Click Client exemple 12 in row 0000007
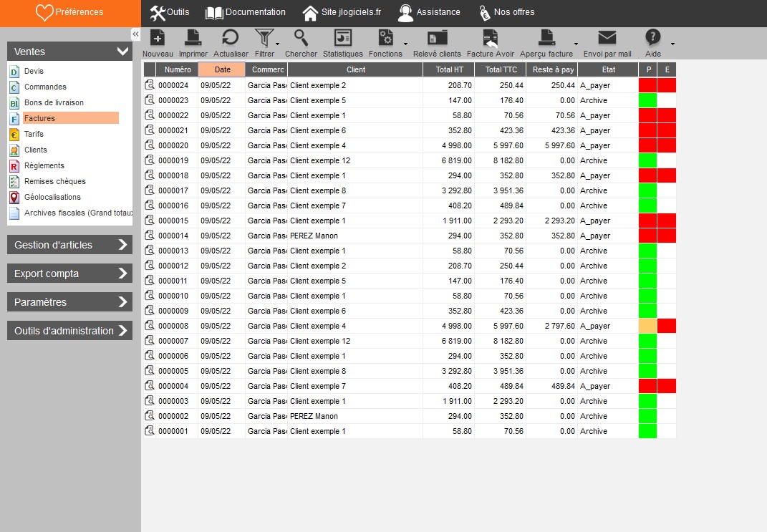Image resolution: width=767 pixels, height=532 pixels. 320,341
